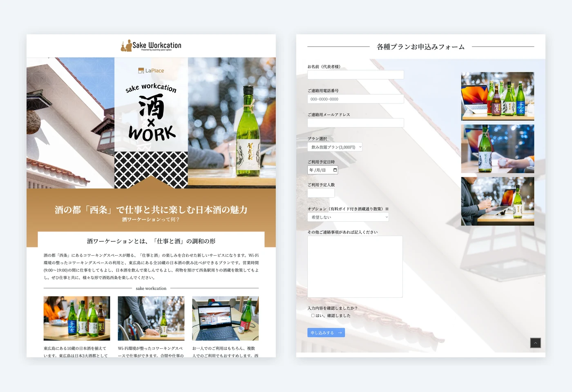Open the calendar icon in the date field

click(x=335, y=170)
